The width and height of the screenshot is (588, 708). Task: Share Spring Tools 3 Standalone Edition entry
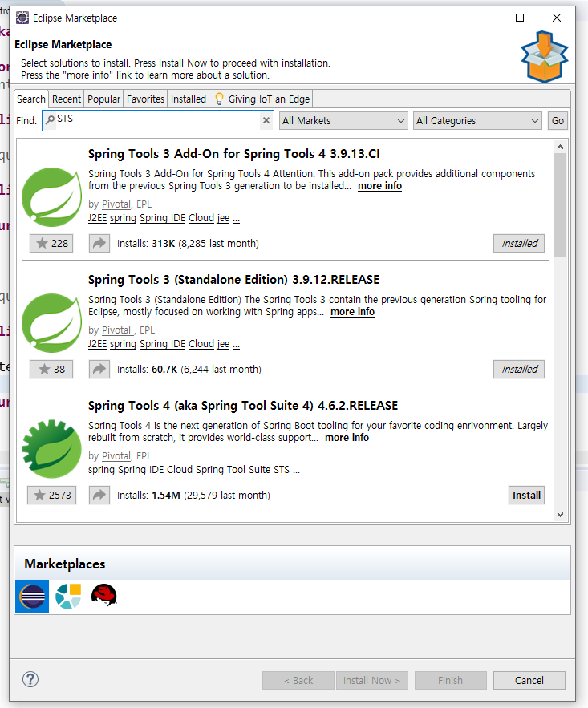[99, 370]
